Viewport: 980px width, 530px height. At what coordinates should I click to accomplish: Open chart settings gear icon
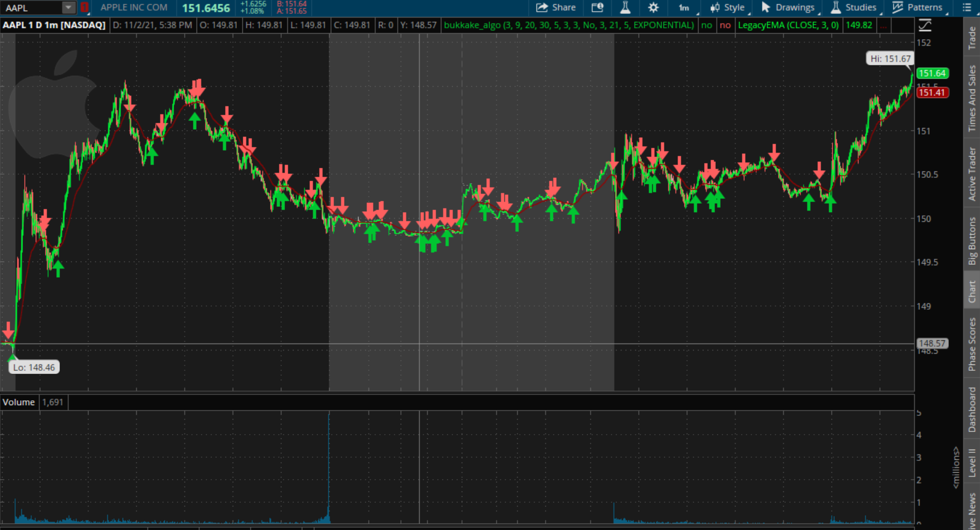pos(653,8)
